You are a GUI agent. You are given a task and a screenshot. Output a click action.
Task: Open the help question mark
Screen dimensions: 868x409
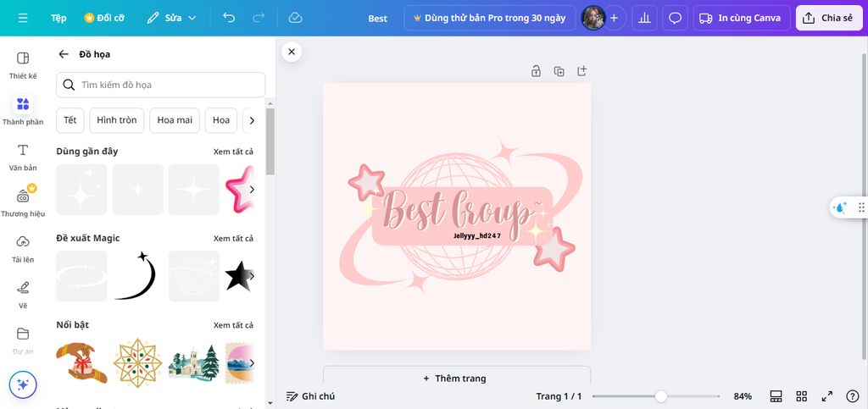(x=853, y=396)
